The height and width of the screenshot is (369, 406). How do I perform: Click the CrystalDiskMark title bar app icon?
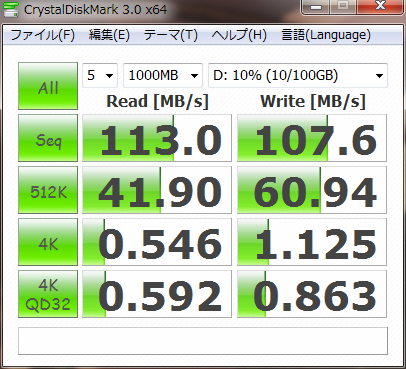click(x=10, y=9)
